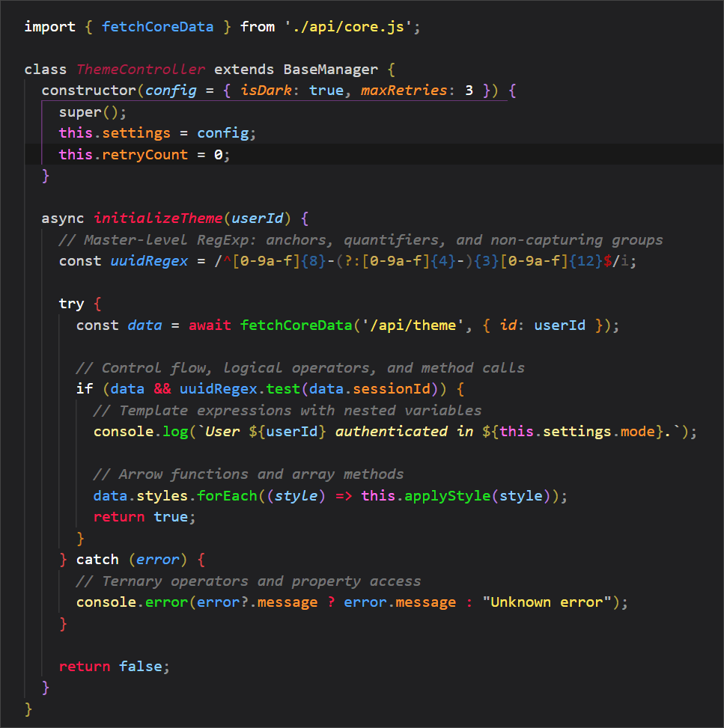Click the 'id' key in fetchCoreData options

point(508,325)
